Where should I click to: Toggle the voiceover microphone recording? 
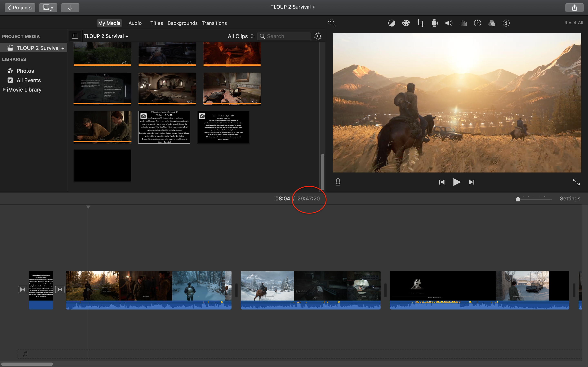click(338, 182)
